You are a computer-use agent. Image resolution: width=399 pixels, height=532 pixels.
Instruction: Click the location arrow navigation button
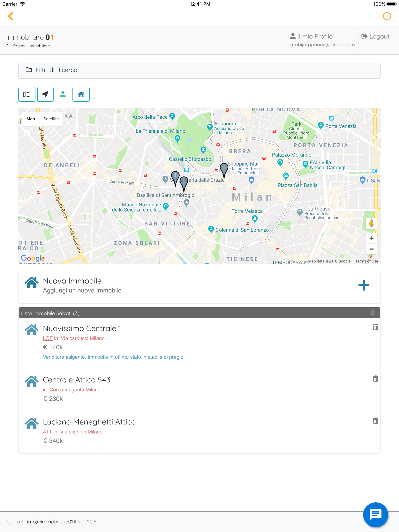click(45, 94)
